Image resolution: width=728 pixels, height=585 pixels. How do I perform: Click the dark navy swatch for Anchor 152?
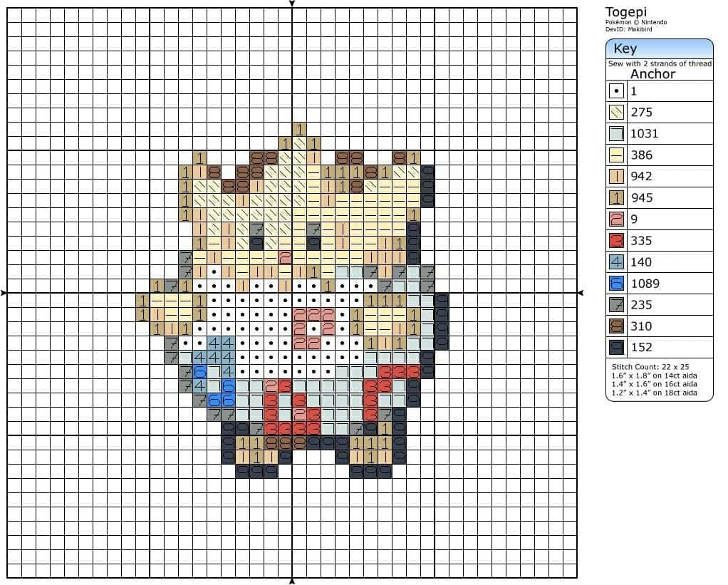coord(616,347)
